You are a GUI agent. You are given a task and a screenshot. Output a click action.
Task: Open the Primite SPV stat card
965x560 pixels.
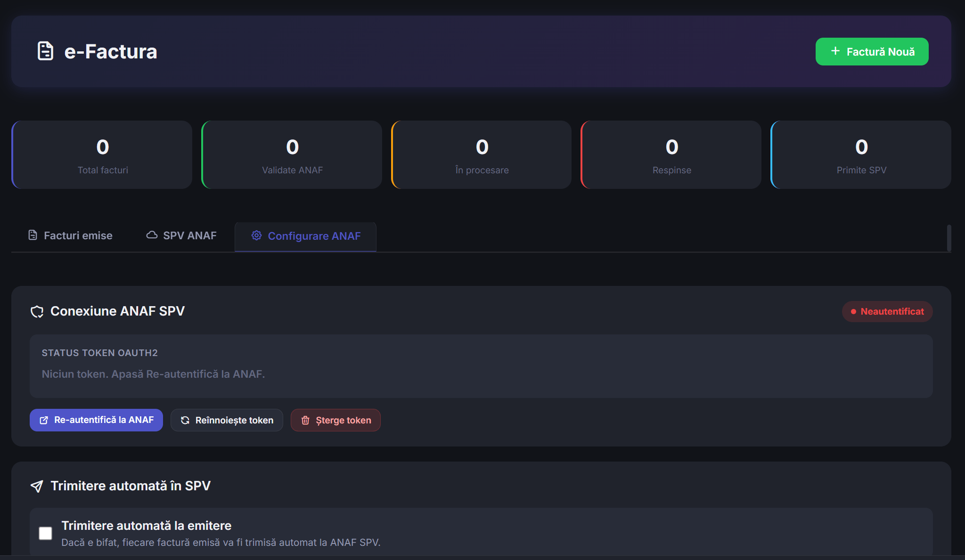[861, 154]
